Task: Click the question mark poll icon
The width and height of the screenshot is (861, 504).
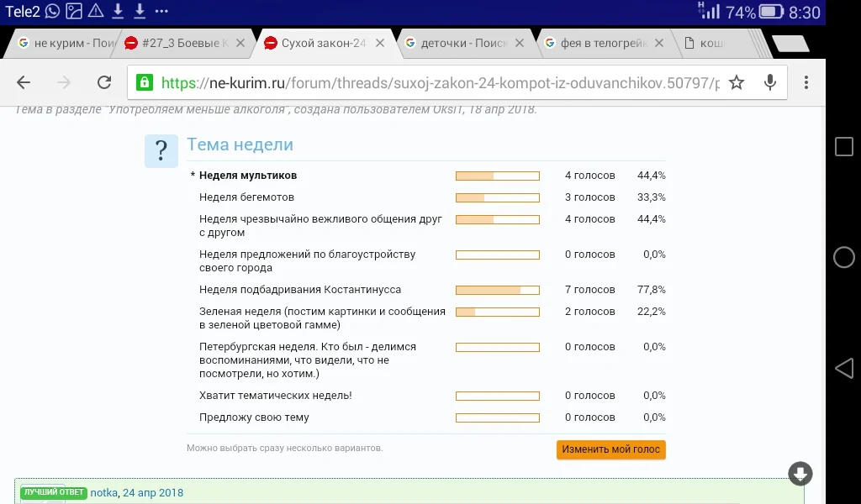Action: pyautogui.click(x=161, y=151)
